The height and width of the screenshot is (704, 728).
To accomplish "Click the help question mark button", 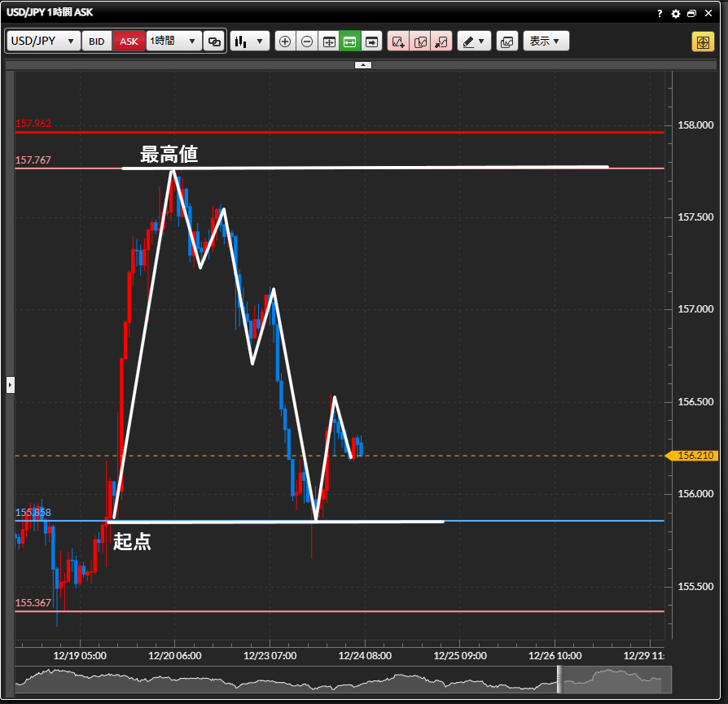I will pos(660,14).
